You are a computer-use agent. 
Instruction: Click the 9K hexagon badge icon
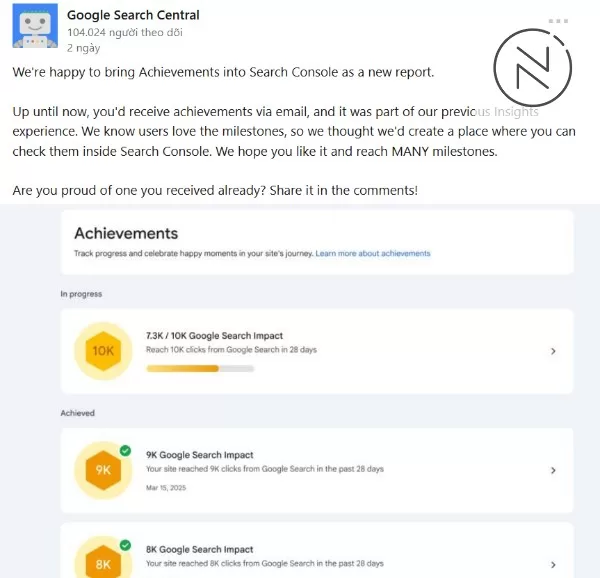pyautogui.click(x=103, y=470)
